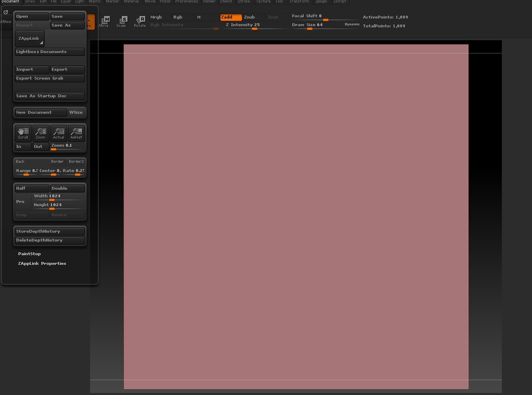Screen dimensions: 532x395
Task: Click Save As Startup Doc
Action: tap(50, 96)
